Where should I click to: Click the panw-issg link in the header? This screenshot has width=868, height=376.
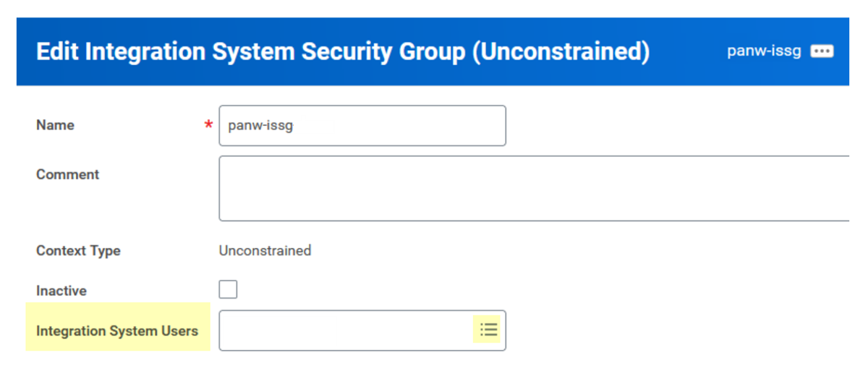click(764, 51)
